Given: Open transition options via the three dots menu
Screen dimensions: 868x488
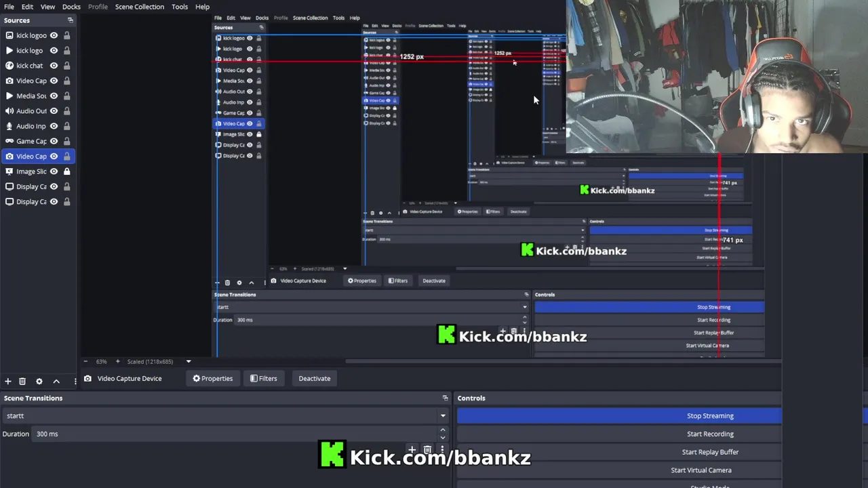Looking at the screenshot, I should (x=442, y=449).
